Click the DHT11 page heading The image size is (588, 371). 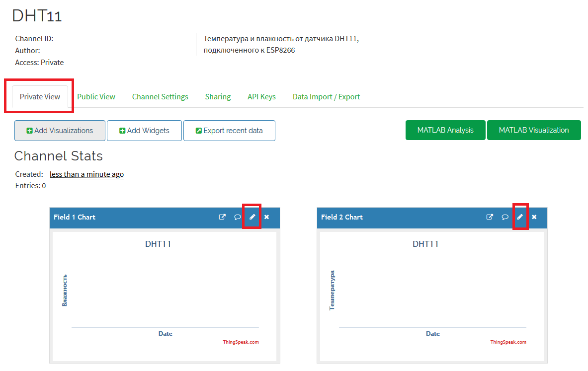(x=37, y=16)
